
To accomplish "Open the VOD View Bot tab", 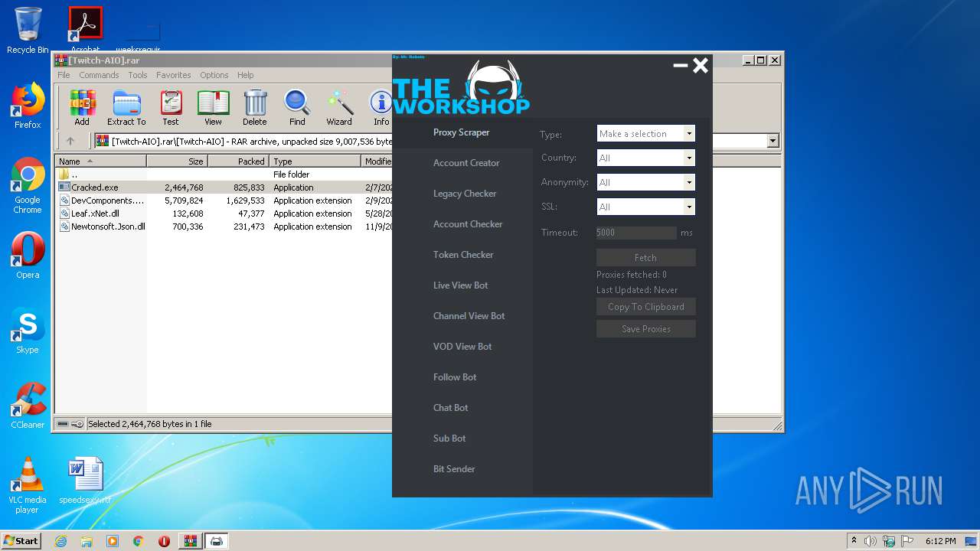I will (x=462, y=347).
